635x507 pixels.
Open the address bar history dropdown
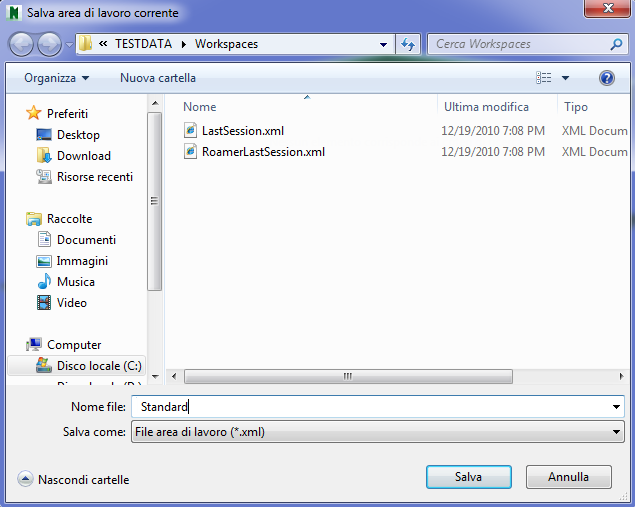coord(383,45)
